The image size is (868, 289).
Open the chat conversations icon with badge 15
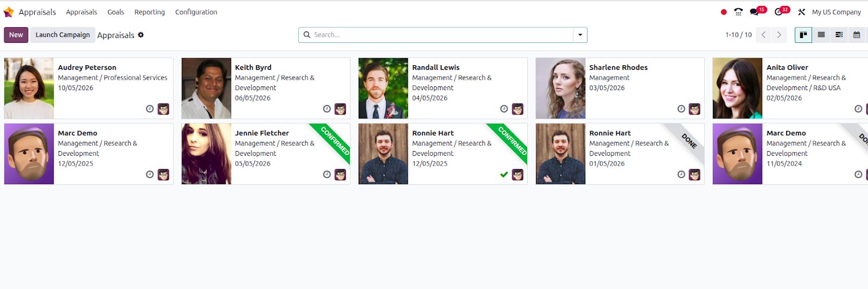point(755,12)
